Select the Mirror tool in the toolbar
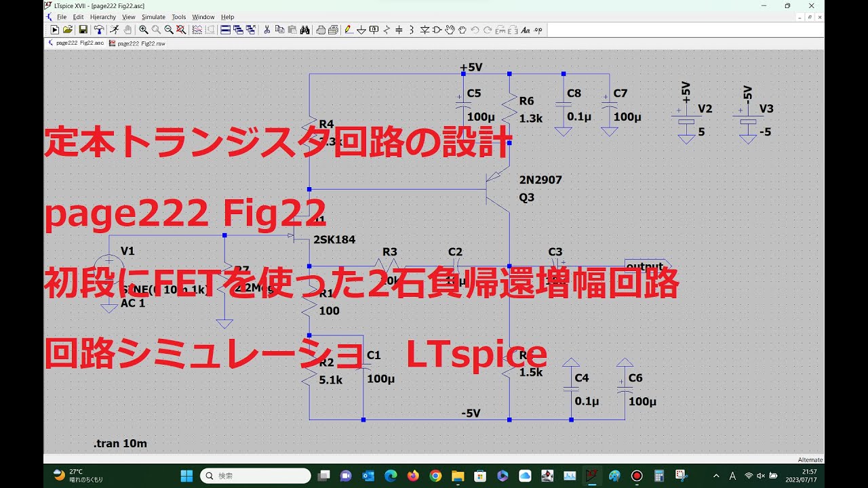The image size is (868, 488). point(513,30)
